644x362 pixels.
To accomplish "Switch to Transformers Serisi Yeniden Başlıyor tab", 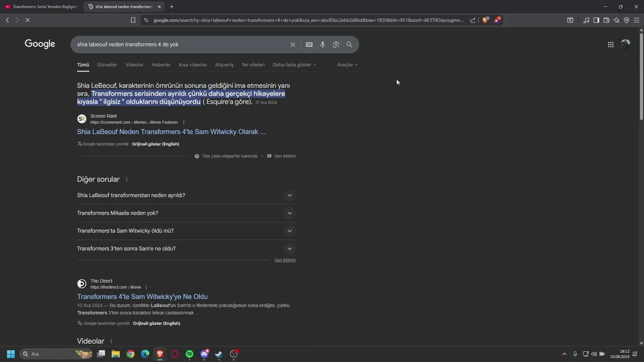I will click(x=41, y=7).
